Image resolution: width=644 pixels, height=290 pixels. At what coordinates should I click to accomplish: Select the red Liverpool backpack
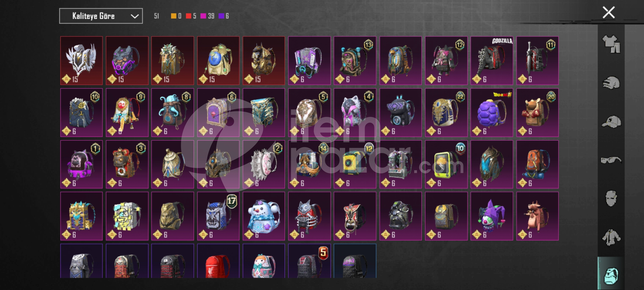[218, 261]
